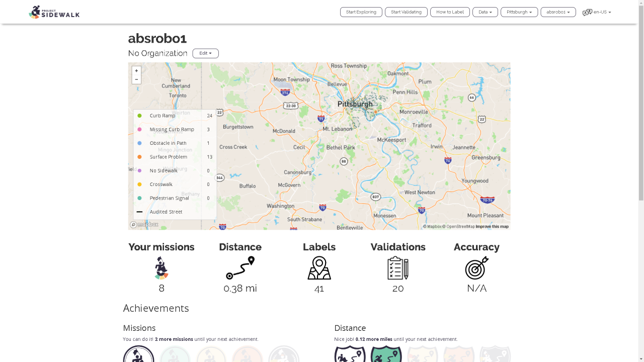Click the third Distance achievement badge

point(422,354)
